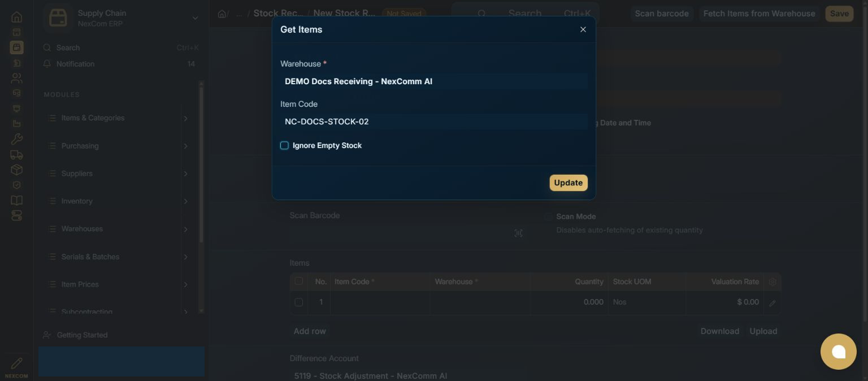Image resolution: width=868 pixels, height=381 pixels.
Task: Open Getting Started in sidebar
Action: (x=82, y=335)
